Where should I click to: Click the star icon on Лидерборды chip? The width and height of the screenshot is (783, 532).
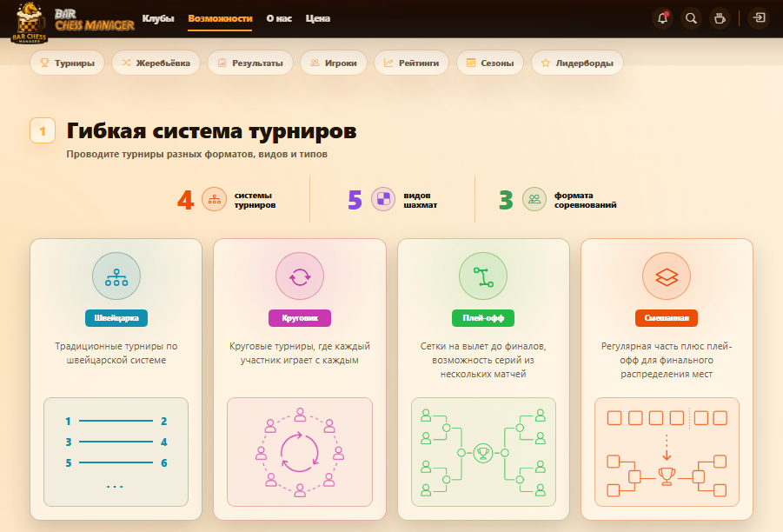(x=545, y=63)
